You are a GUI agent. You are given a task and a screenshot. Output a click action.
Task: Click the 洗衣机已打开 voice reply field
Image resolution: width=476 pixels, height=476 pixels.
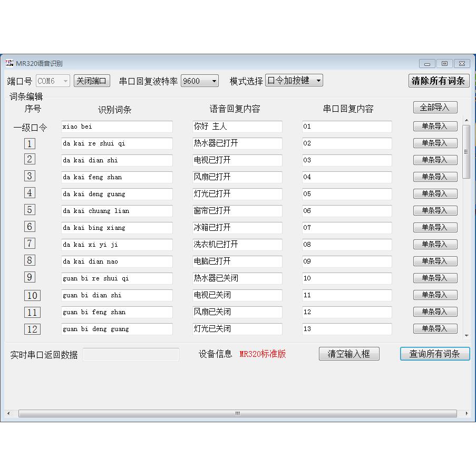[237, 245]
